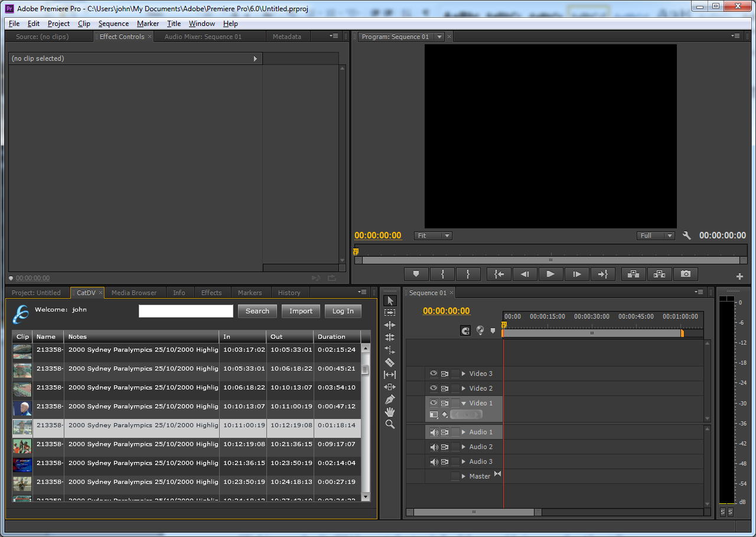This screenshot has height=537, width=756.
Task: Step forward one frame
Action: pyautogui.click(x=577, y=274)
